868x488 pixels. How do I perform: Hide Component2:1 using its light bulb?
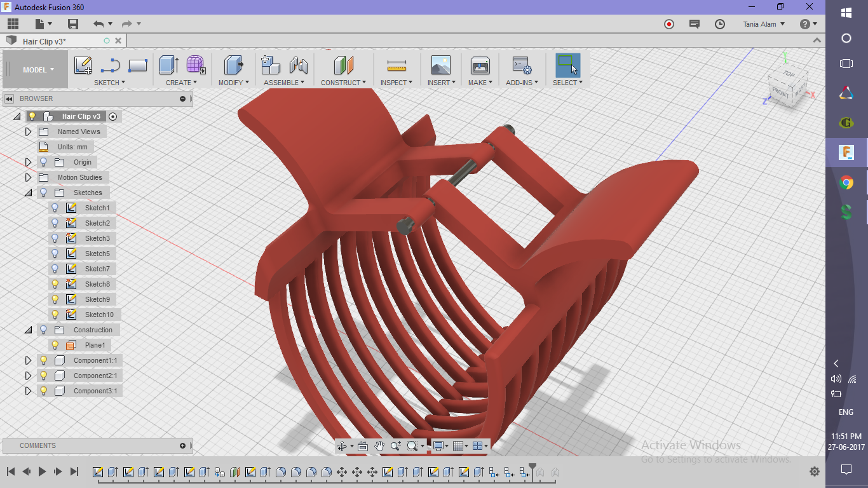click(43, 376)
